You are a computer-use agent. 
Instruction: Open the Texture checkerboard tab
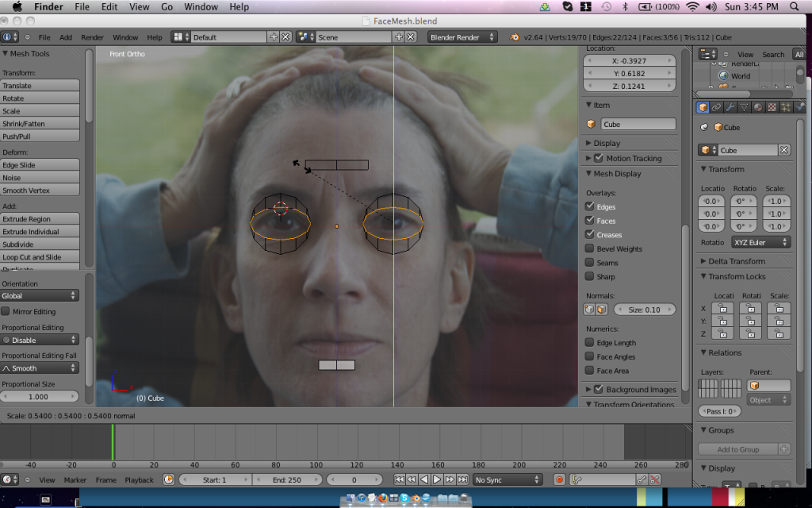click(772, 107)
